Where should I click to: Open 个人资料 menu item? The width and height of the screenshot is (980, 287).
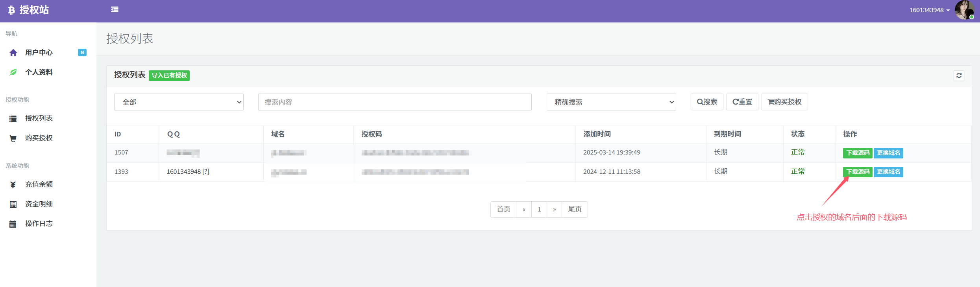point(39,72)
